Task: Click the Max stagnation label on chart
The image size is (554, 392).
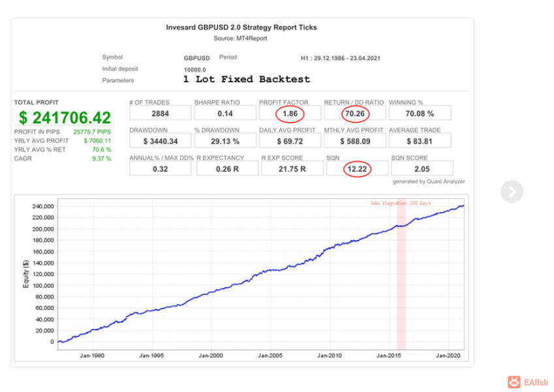Action: click(x=401, y=203)
